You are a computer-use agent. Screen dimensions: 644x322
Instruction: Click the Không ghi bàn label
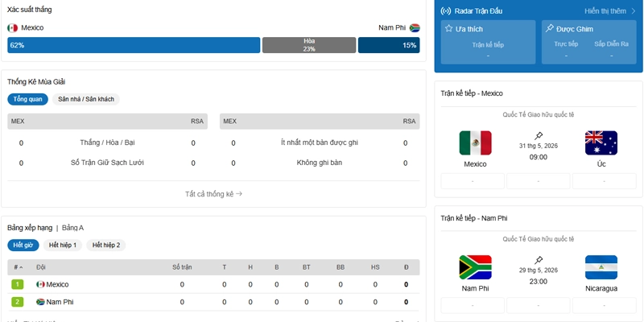(x=320, y=163)
